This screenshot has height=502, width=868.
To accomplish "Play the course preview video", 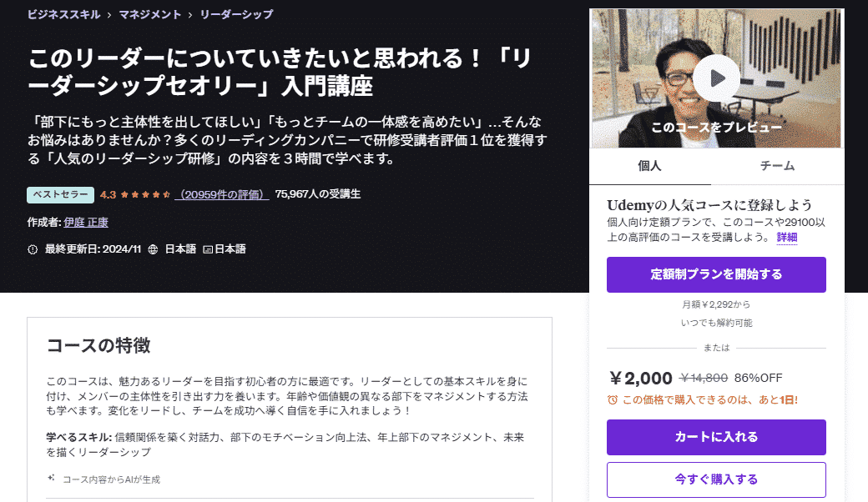I will 715,79.
